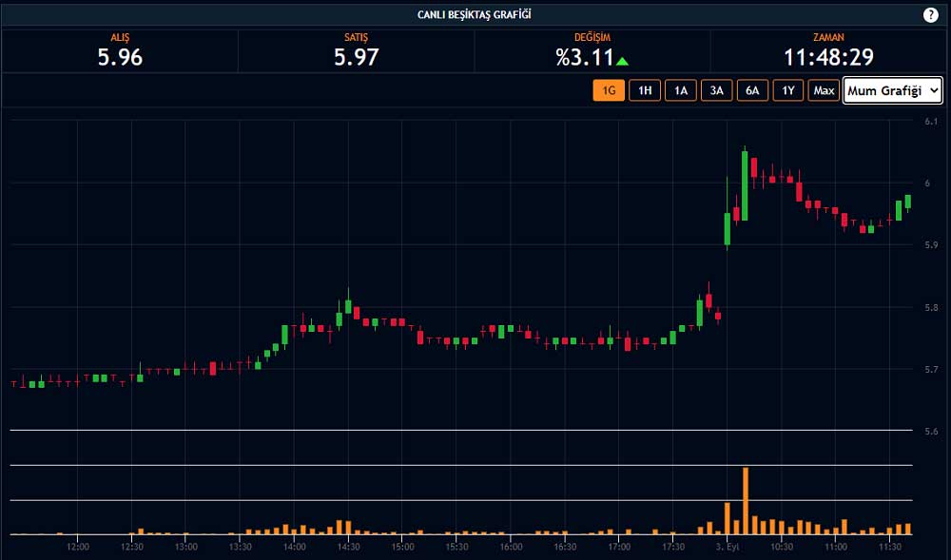
Task: Open the help question mark icon
Action: tap(930, 15)
